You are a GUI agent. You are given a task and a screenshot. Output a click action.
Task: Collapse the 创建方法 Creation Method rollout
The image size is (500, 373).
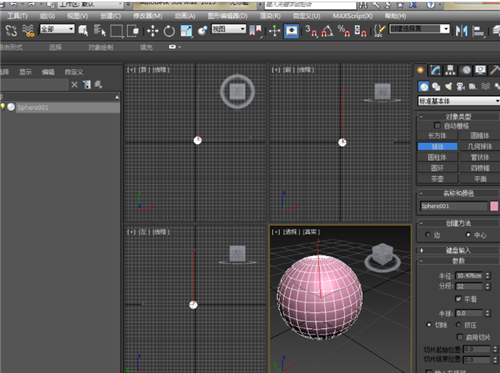point(458,223)
